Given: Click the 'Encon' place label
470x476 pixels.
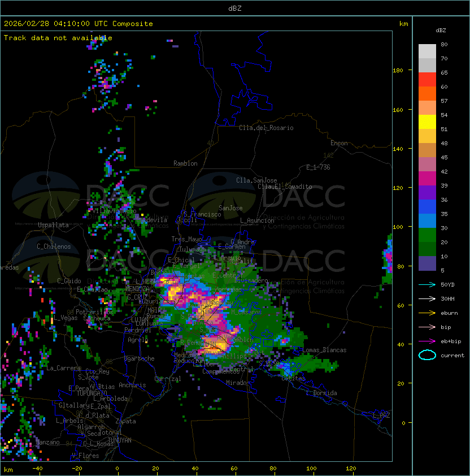Looking at the screenshot, I should pyautogui.click(x=339, y=143).
